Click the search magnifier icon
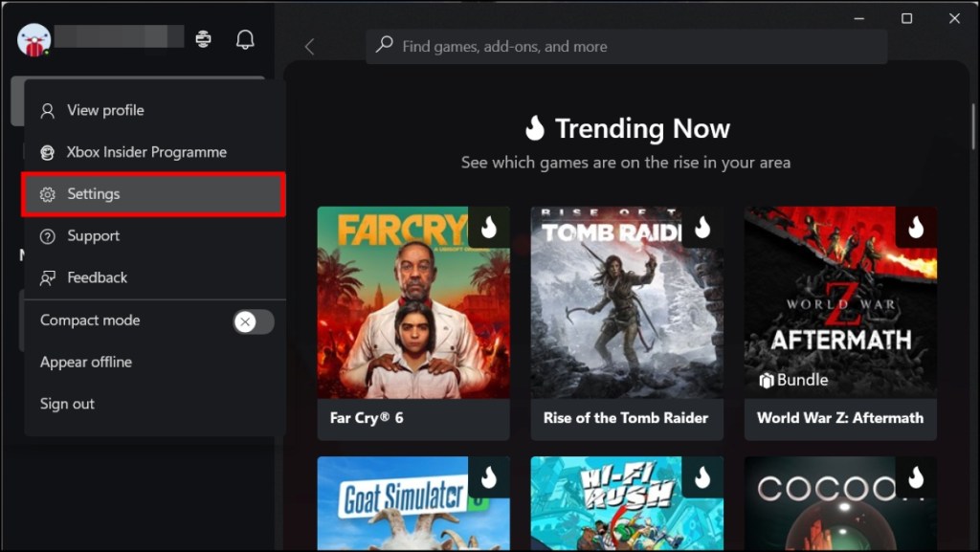The height and width of the screenshot is (552, 980). tap(385, 44)
